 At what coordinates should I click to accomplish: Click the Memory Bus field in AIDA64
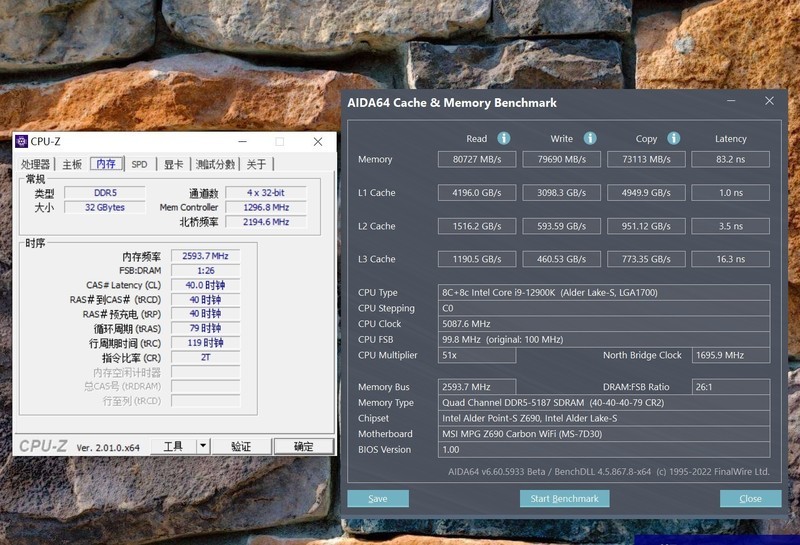point(477,387)
